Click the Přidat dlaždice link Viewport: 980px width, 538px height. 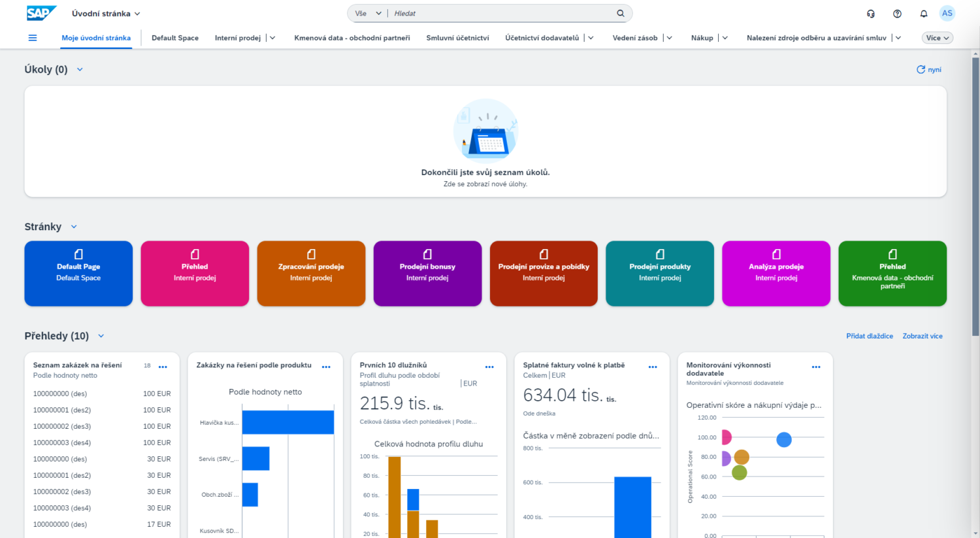point(869,336)
